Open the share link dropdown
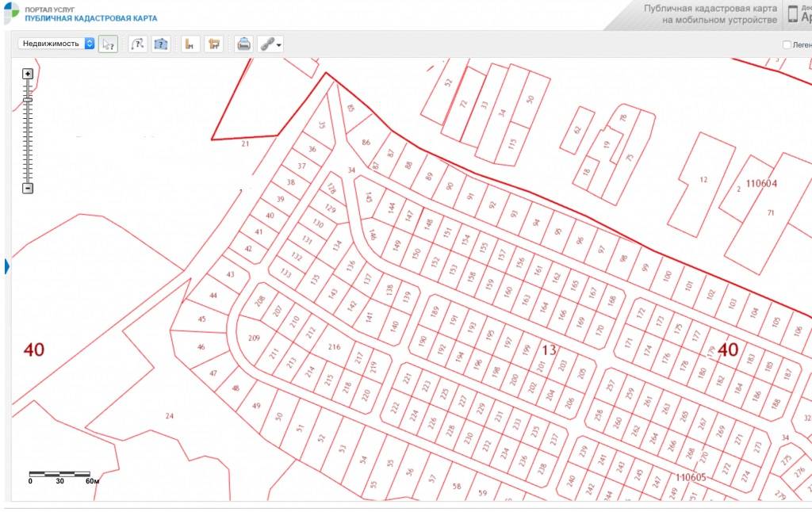 point(270,44)
